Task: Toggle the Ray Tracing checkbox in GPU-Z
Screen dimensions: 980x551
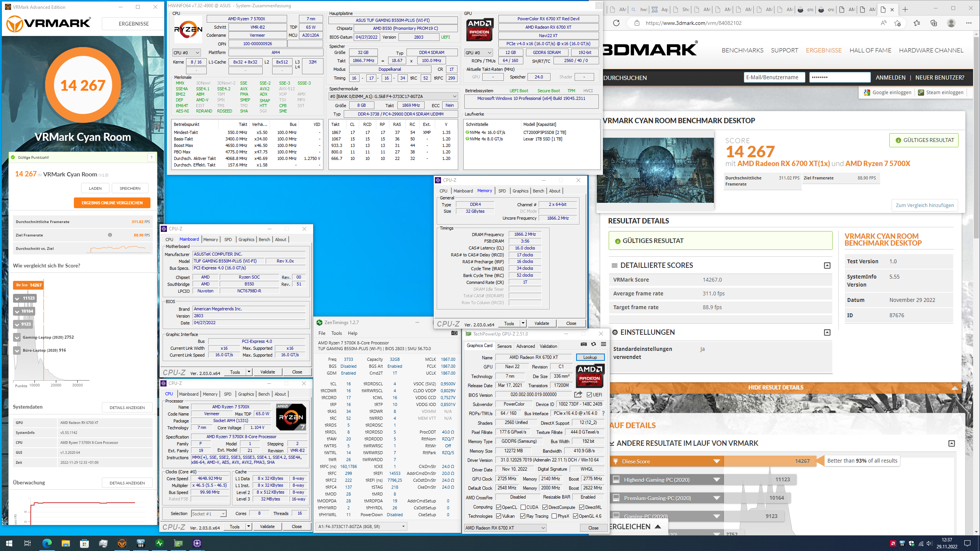Action: point(523,516)
